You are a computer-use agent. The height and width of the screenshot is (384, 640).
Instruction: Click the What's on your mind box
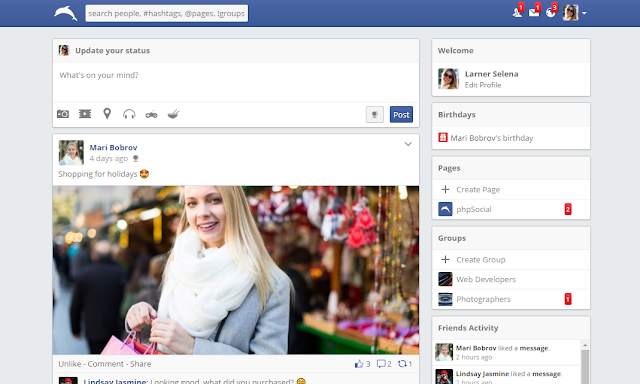(x=236, y=82)
